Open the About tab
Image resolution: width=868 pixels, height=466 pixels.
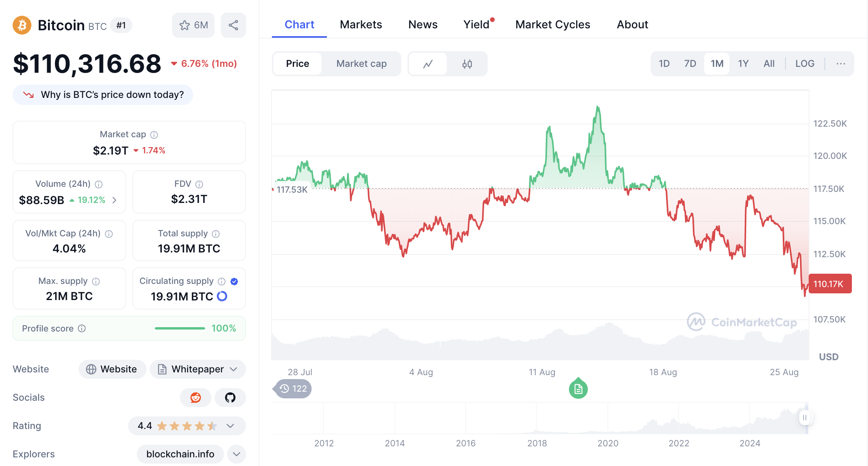pos(632,25)
